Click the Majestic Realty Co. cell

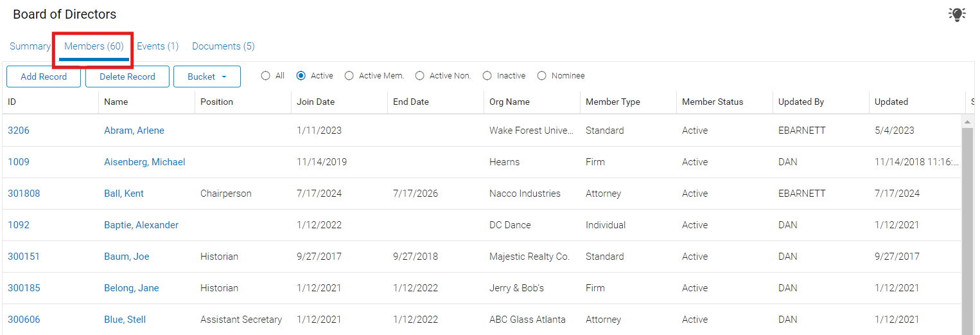(529, 257)
